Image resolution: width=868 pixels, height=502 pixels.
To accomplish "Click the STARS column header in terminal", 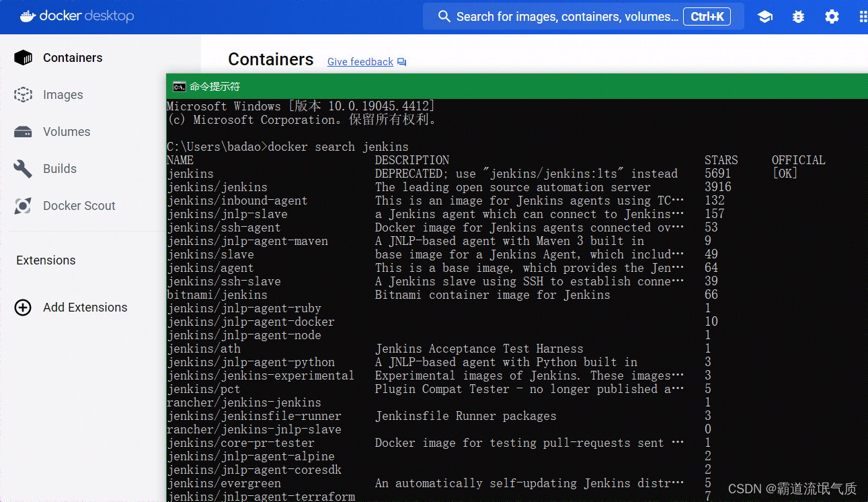I will point(721,160).
